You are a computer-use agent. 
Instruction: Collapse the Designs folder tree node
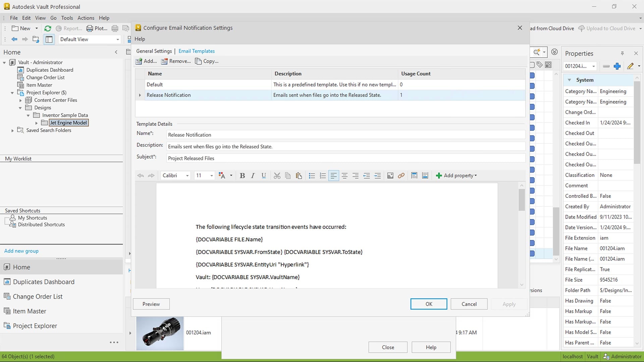click(20, 108)
